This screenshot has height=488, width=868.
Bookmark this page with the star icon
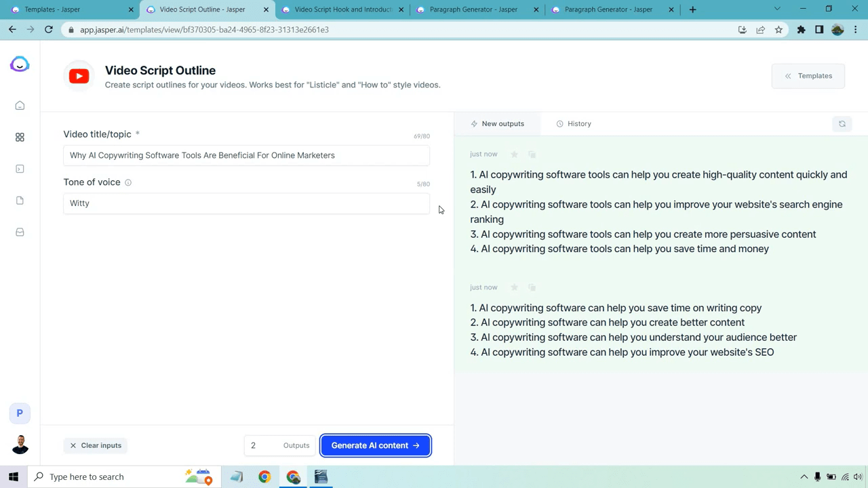coord(778,30)
